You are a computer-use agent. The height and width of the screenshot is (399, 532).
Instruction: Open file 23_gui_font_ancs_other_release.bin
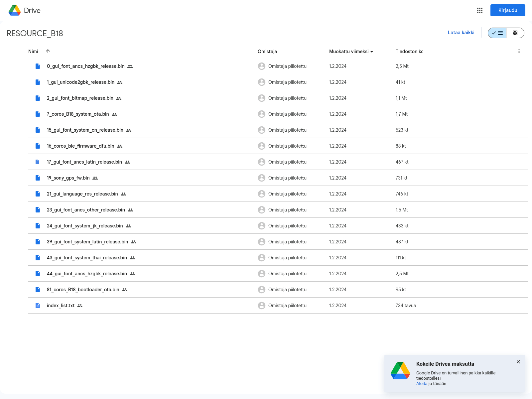86,210
